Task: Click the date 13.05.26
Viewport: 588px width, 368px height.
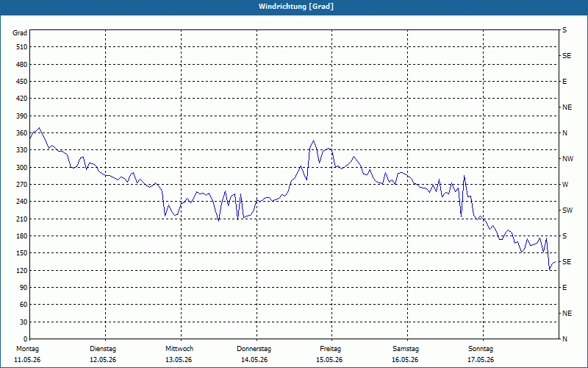Action: [179, 360]
